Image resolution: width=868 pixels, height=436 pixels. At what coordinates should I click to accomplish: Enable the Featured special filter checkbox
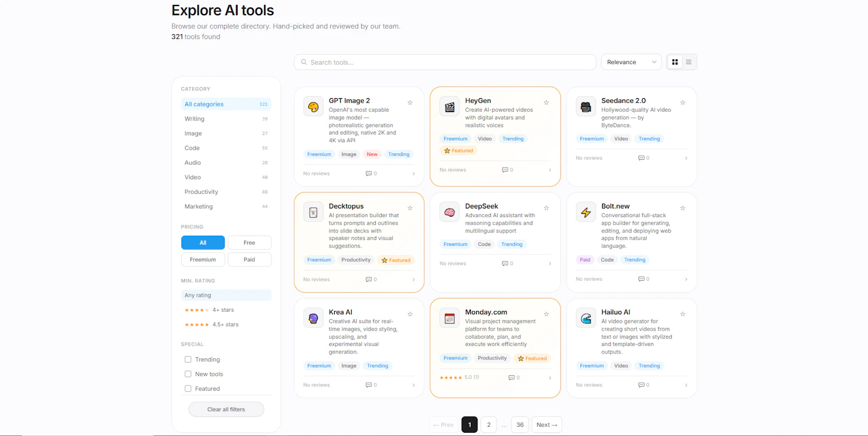(x=188, y=389)
